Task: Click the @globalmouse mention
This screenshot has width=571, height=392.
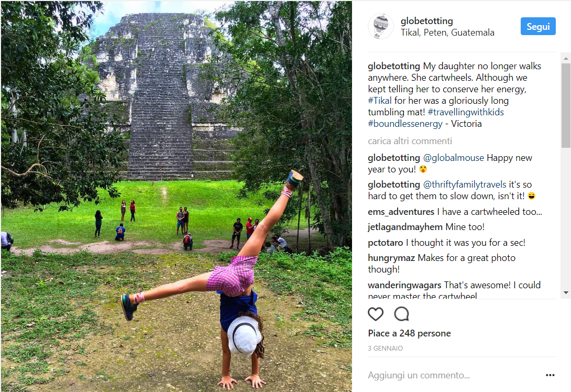Action: [454, 158]
